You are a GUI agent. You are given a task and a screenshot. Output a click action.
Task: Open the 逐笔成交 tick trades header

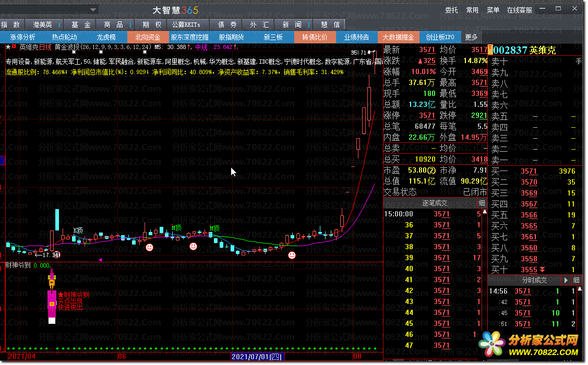coord(434,203)
